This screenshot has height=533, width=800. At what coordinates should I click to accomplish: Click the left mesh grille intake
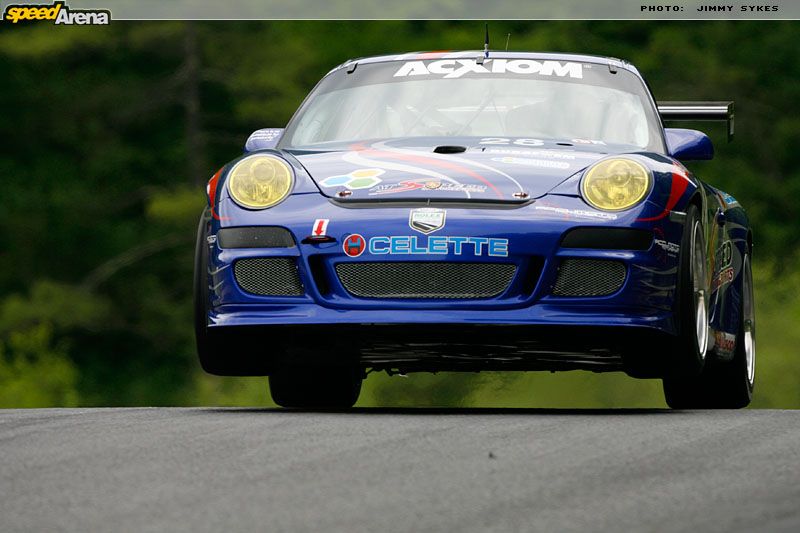[268, 277]
